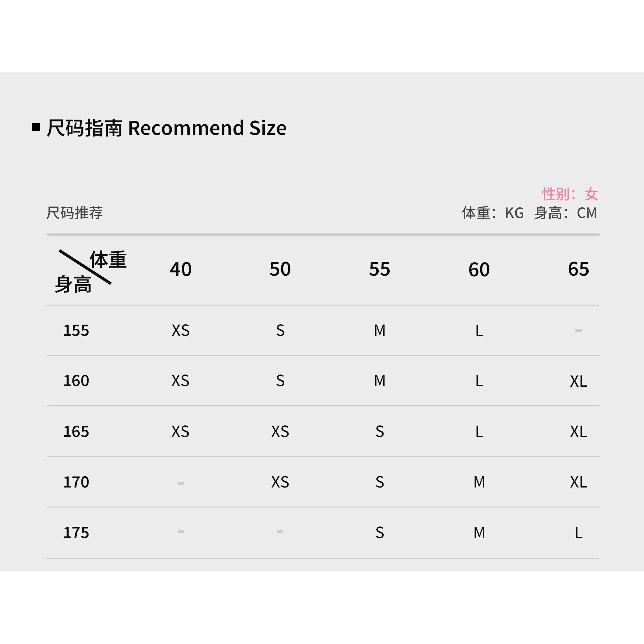This screenshot has width=644, height=644.
Task: Click the pink 性别：女 gender label
Action: 570,194
